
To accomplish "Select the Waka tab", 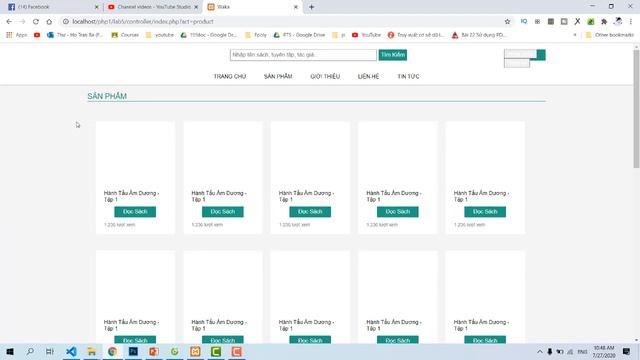I will [253, 7].
